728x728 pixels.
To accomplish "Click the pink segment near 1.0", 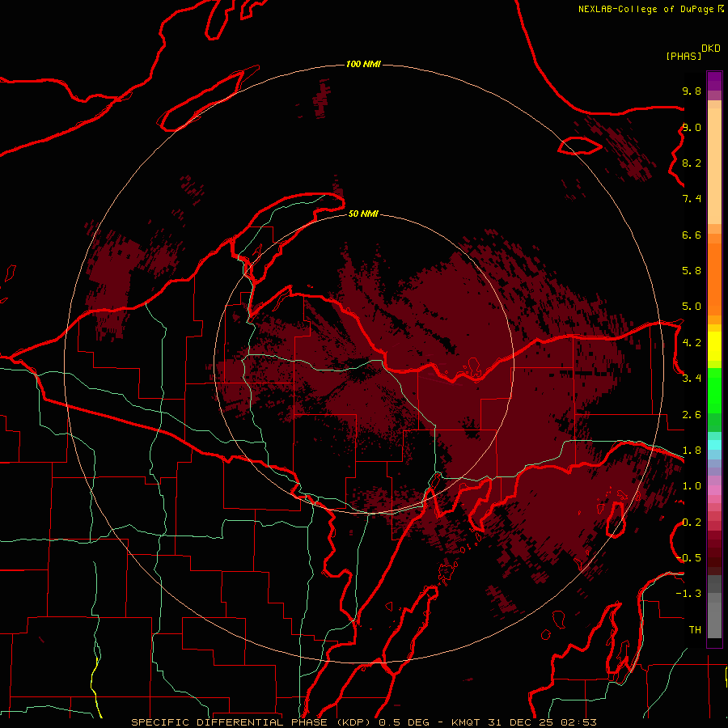I will pos(714,490).
